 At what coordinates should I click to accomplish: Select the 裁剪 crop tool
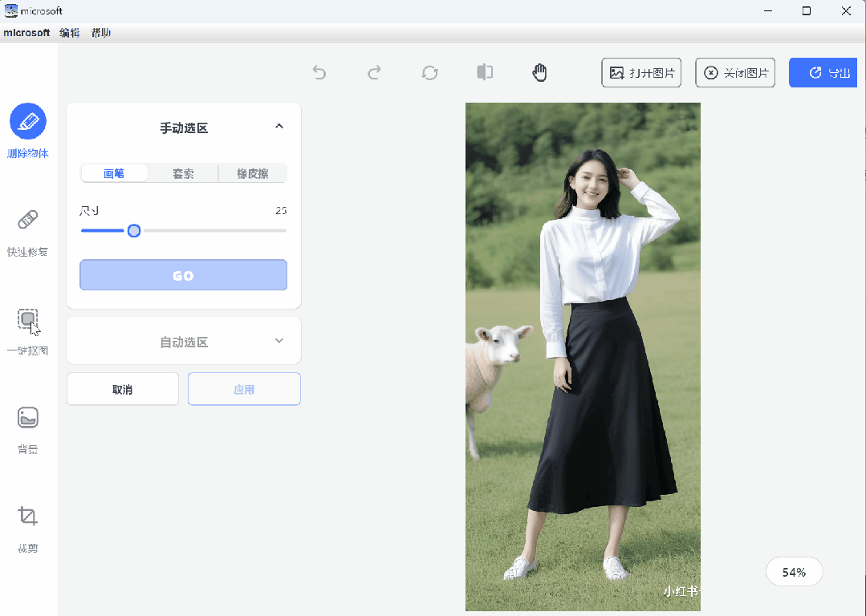(28, 525)
